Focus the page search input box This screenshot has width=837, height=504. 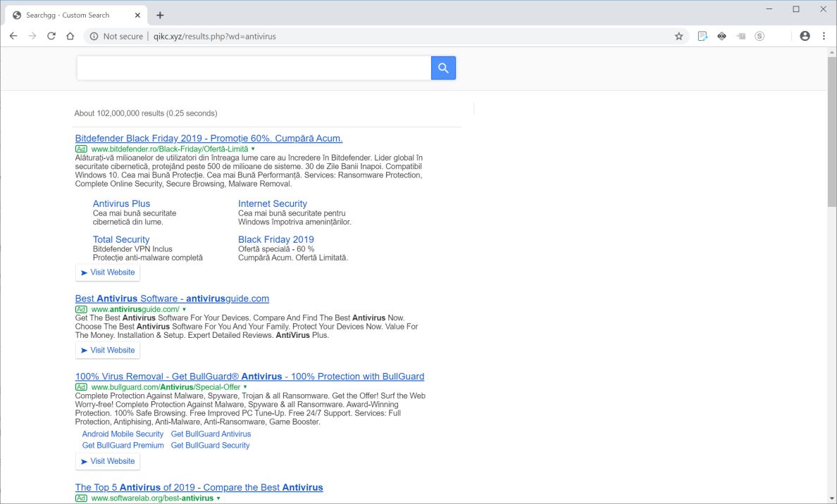point(254,68)
